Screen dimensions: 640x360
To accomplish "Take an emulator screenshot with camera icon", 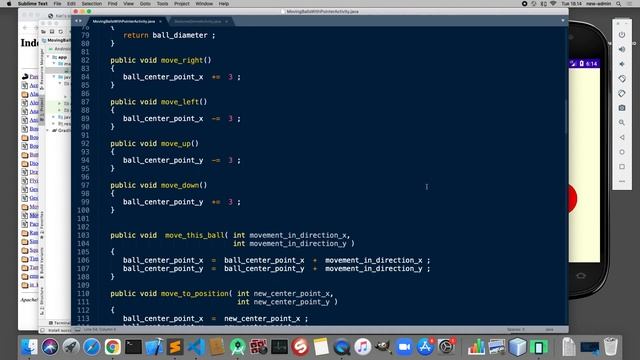I will 622,108.
